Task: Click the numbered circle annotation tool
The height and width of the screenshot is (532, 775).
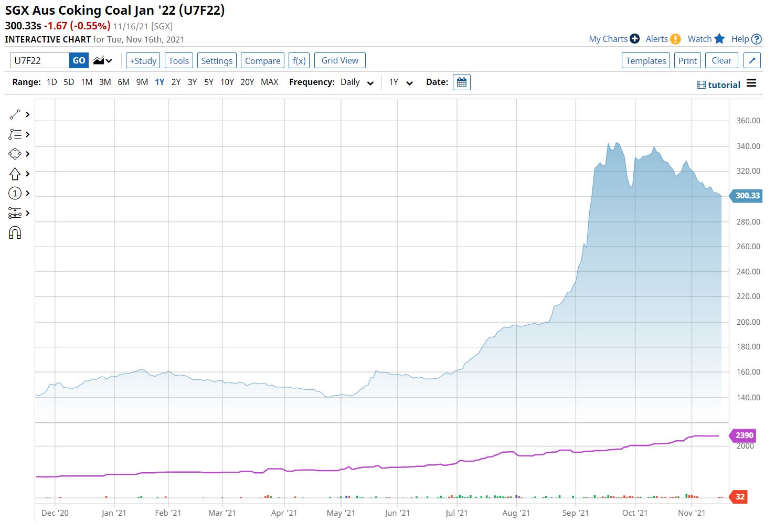Action: pos(15,194)
